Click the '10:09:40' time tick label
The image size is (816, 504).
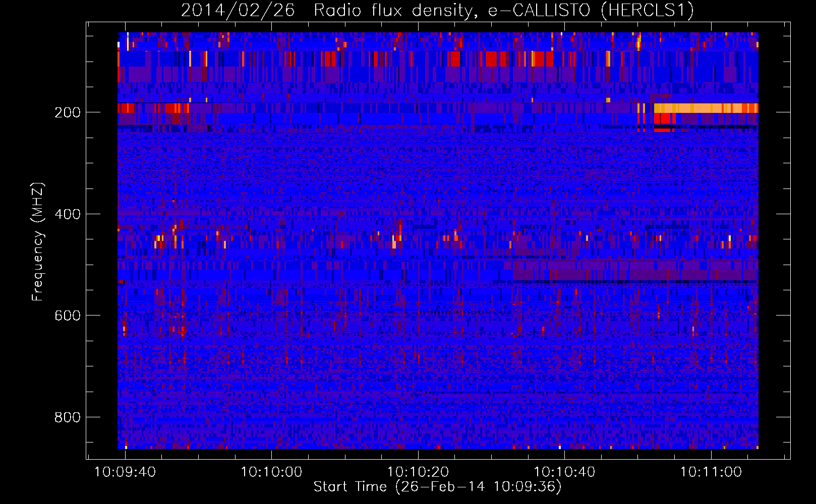click(125, 472)
